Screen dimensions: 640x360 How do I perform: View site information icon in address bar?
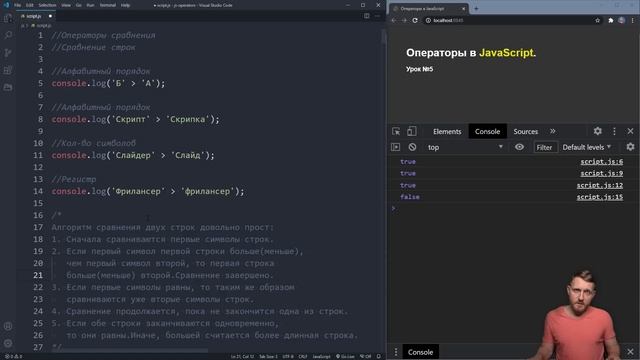point(428,20)
